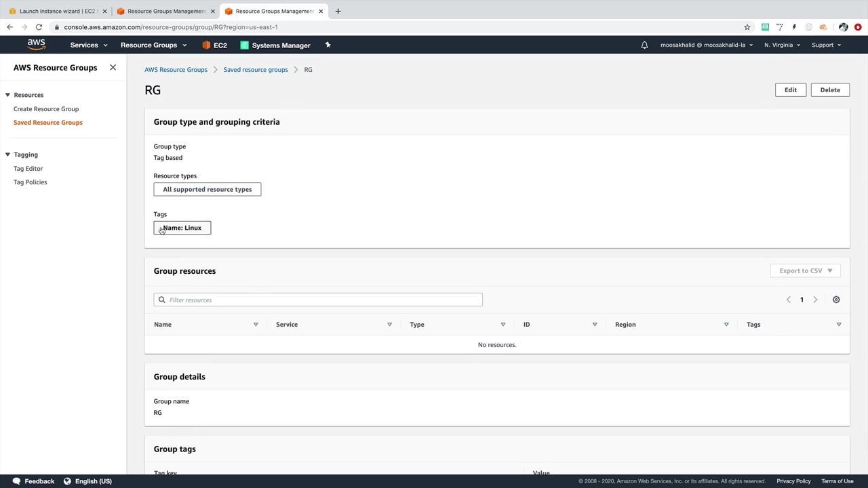This screenshot has height=488, width=868.
Task: Close the active Resource Groups Management tab
Action: coord(321,11)
